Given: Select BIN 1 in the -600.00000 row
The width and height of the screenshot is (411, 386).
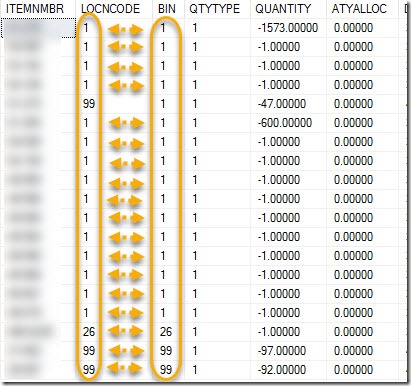Looking at the screenshot, I should tap(163, 123).
